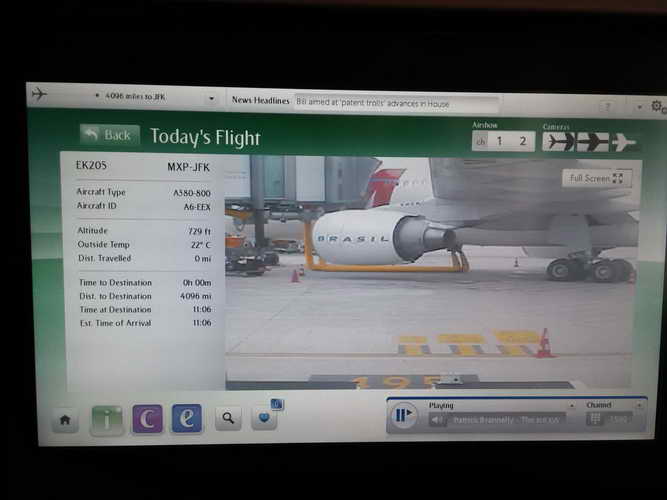Select the middle camera plane icon
Viewport: 667px width, 500px height.
[592, 142]
